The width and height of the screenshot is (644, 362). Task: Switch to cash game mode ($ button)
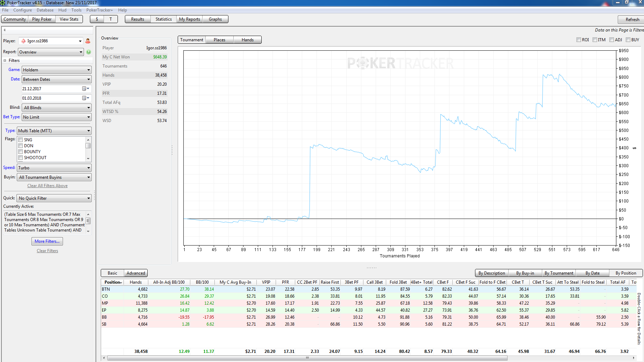point(97,19)
